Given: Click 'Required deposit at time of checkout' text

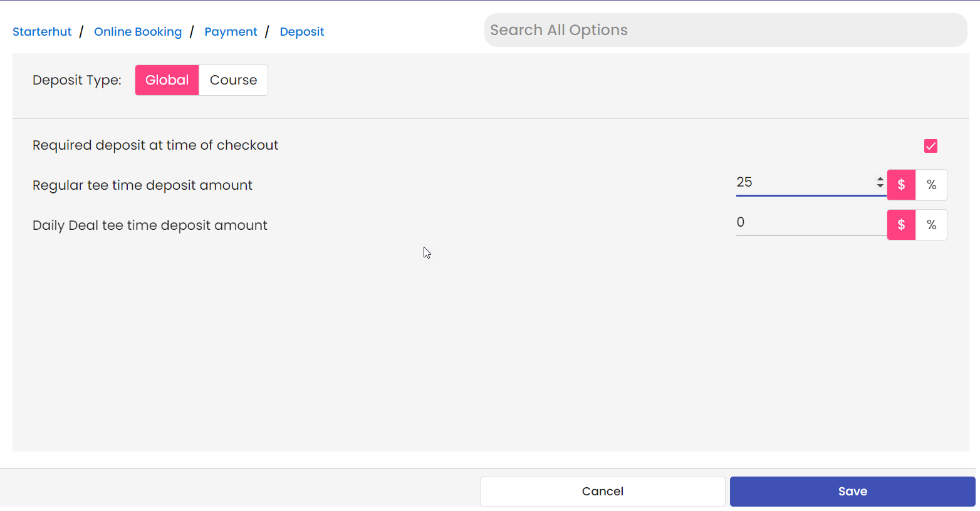Looking at the screenshot, I should pos(155,145).
